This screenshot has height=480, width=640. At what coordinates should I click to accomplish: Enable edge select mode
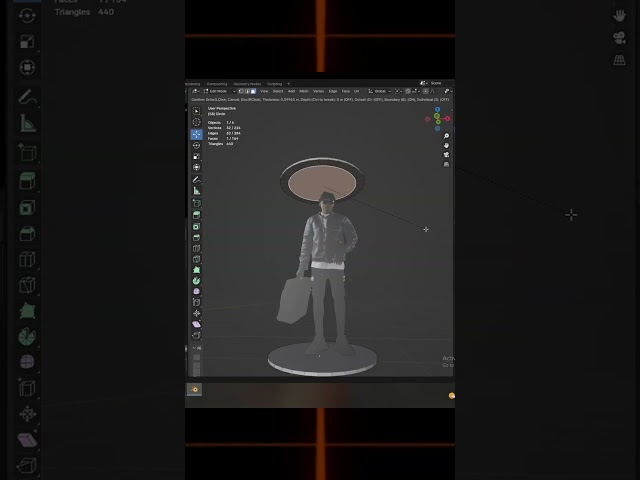click(x=247, y=91)
